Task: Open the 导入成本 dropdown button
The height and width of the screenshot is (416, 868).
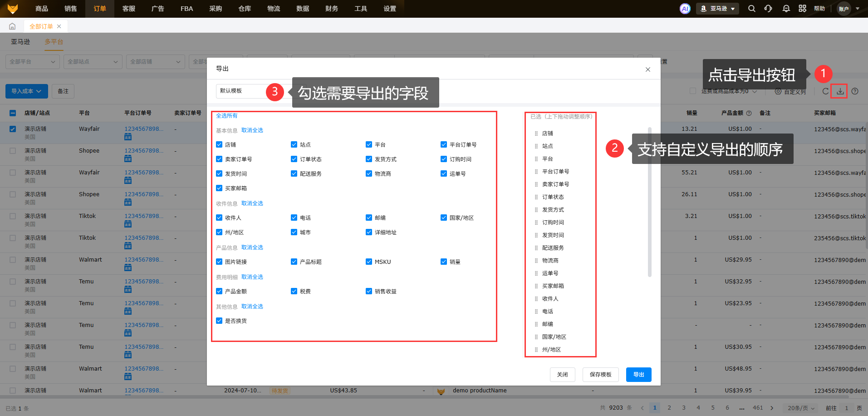Action: click(26, 91)
